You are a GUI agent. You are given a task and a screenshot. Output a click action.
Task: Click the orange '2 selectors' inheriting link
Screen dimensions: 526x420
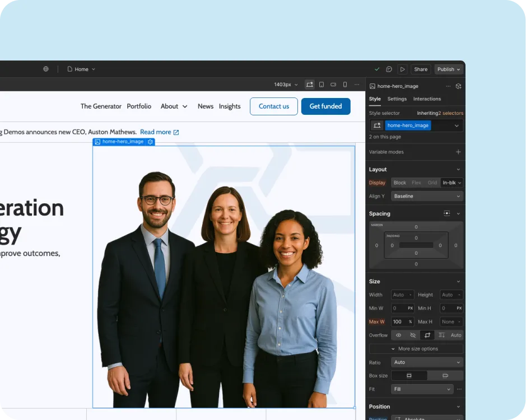tap(451, 113)
